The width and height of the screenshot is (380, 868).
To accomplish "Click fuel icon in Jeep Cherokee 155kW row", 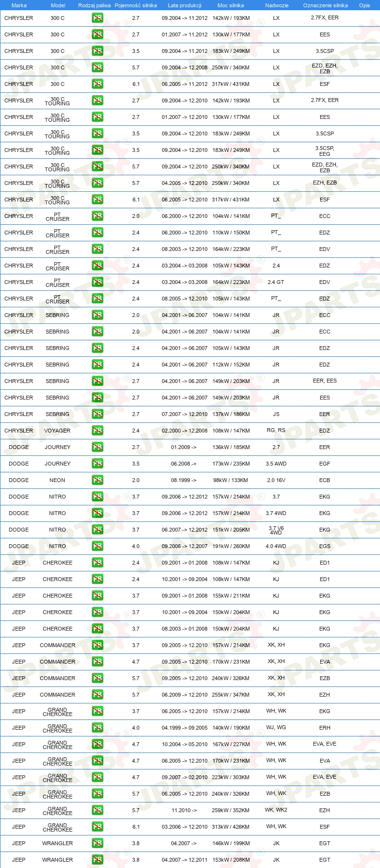I will [97, 596].
